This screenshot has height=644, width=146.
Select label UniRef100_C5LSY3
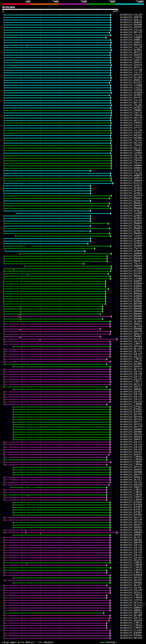point(131,264)
